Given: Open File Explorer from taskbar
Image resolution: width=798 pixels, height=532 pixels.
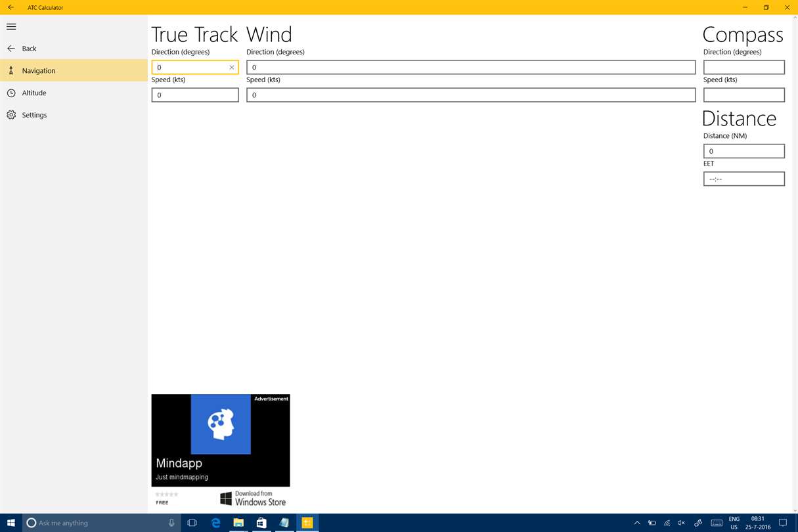Looking at the screenshot, I should point(238,523).
